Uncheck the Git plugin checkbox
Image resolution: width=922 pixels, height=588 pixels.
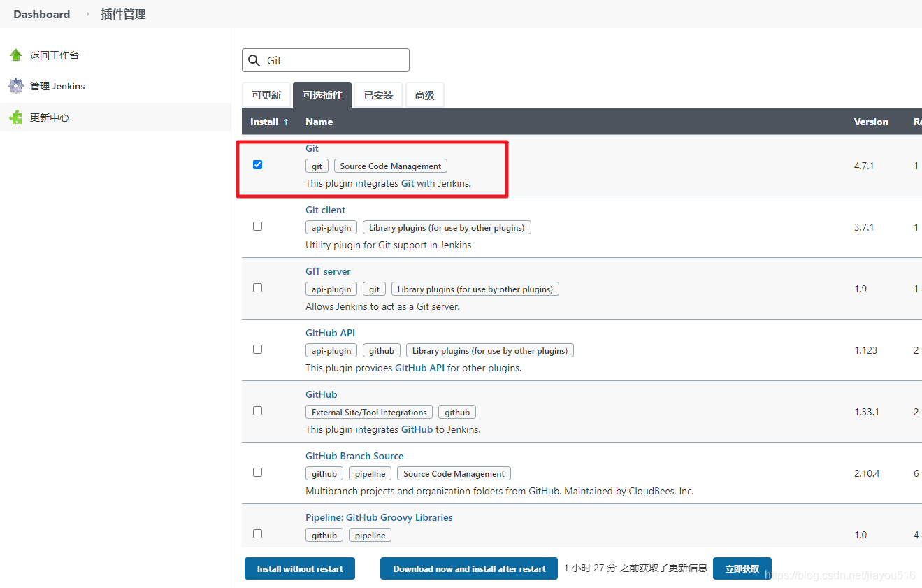point(257,165)
